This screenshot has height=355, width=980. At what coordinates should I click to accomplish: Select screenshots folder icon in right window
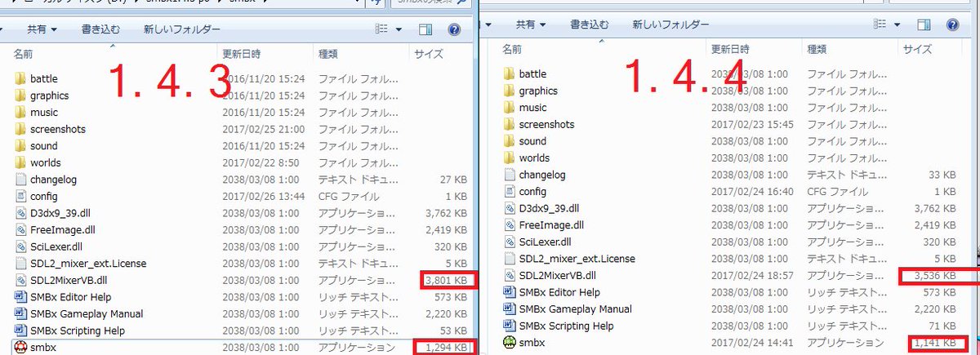[509, 125]
